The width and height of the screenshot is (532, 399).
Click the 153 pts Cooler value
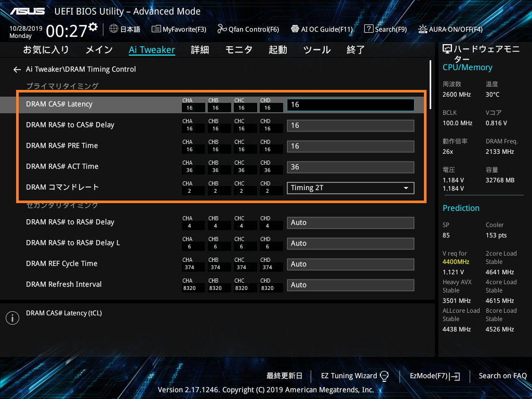(x=496, y=235)
